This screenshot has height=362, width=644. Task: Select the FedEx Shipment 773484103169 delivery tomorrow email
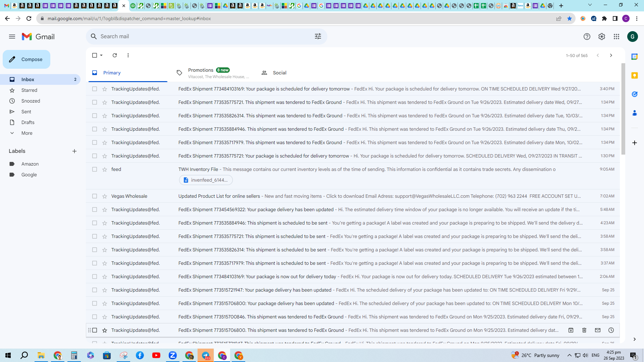tap(95, 89)
